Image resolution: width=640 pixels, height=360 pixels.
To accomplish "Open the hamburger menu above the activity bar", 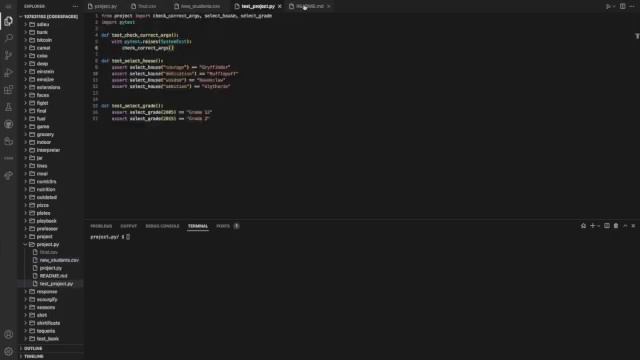I will click(8, 6).
